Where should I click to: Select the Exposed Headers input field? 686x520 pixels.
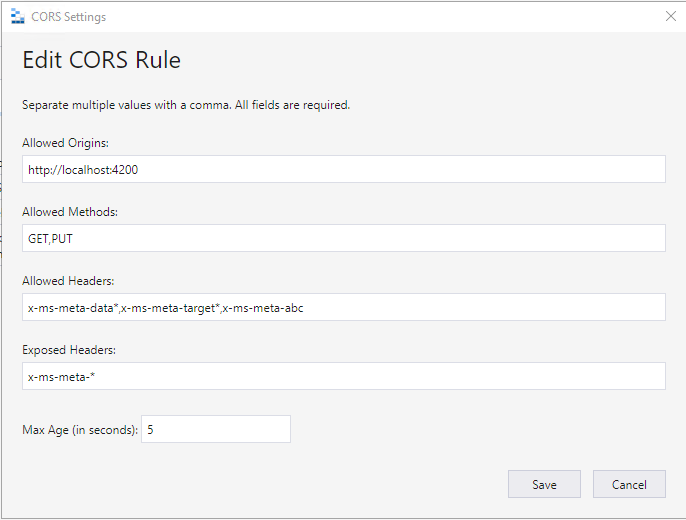[344, 377]
